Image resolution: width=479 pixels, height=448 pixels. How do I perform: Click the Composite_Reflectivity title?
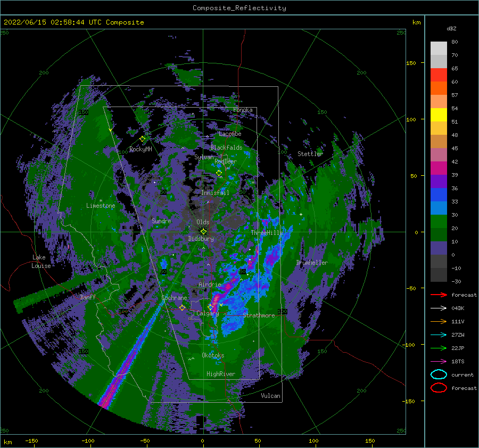click(x=240, y=8)
